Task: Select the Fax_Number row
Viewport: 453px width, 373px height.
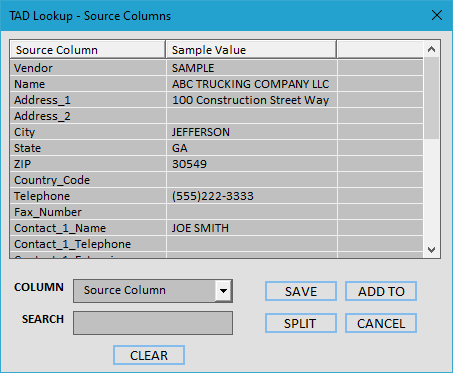Action: (x=217, y=212)
